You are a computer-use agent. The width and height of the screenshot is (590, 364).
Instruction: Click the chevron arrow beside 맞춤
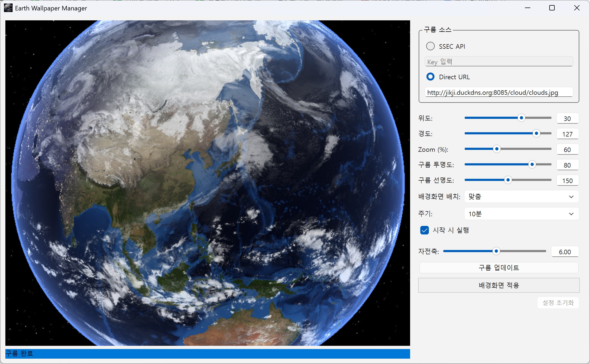[571, 197]
